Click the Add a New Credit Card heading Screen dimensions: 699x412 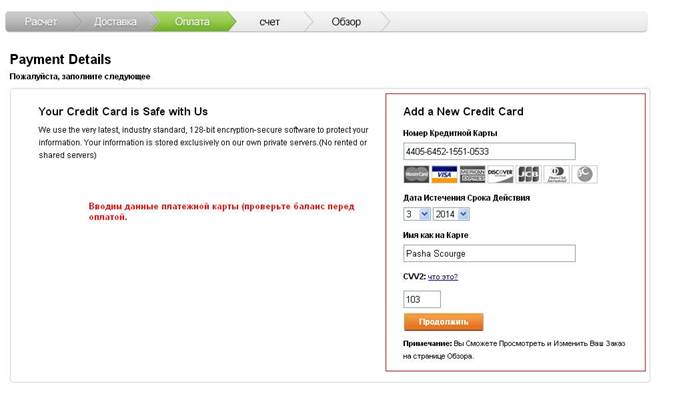(x=463, y=111)
